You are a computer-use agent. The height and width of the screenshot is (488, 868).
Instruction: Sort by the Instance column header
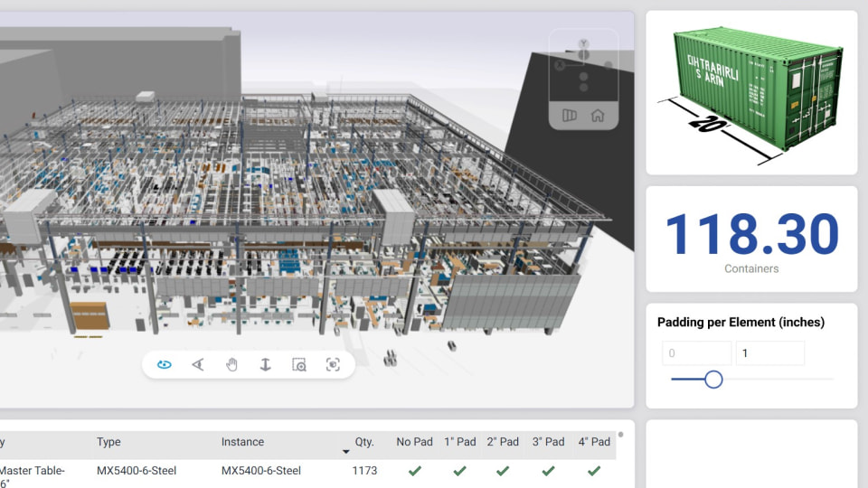pos(242,442)
